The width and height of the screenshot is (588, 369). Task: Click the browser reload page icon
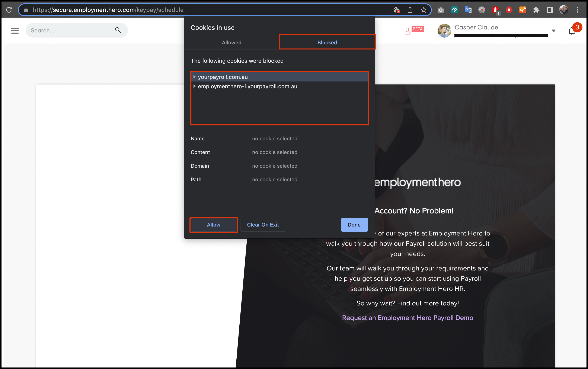coord(9,10)
